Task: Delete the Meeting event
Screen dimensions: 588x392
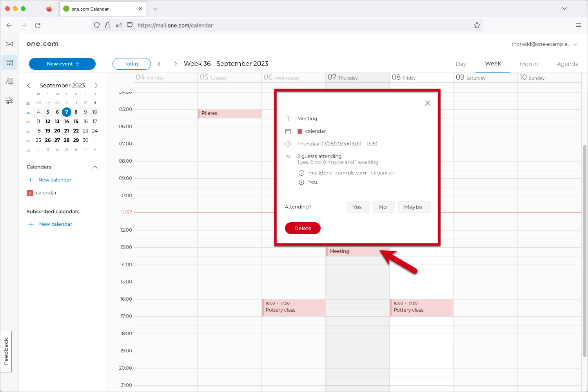Action: pos(303,228)
